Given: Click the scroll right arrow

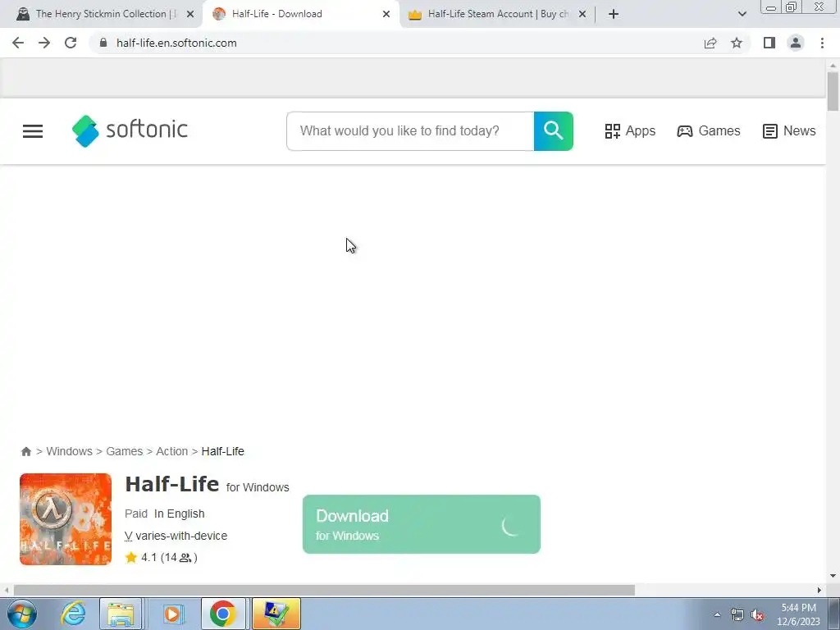Looking at the screenshot, I should [819, 590].
